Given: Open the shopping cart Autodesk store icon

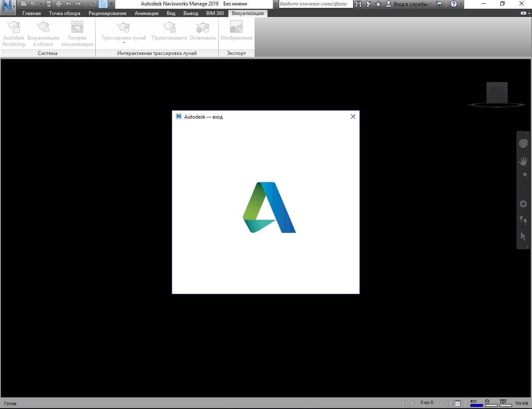Looking at the screenshot, I should click(439, 4).
